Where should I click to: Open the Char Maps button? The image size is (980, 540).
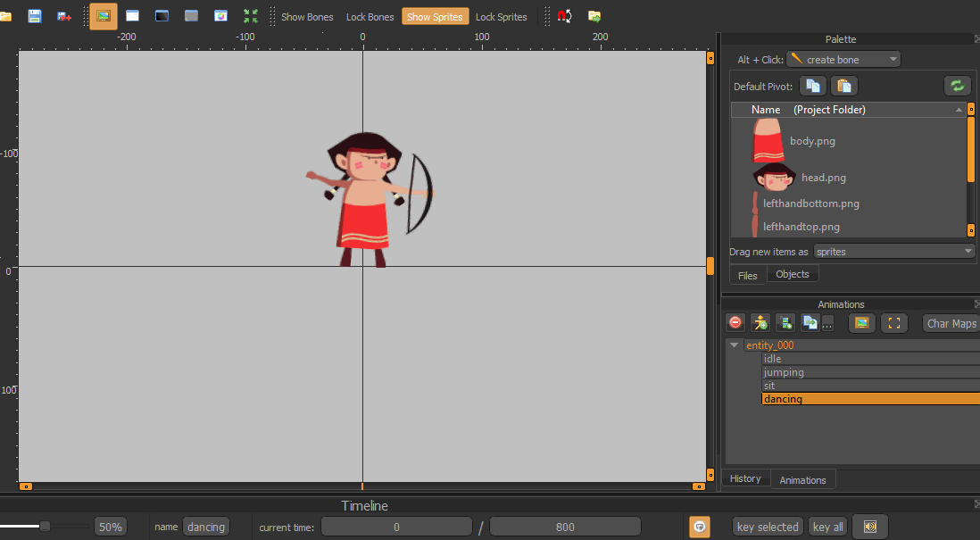click(x=951, y=323)
